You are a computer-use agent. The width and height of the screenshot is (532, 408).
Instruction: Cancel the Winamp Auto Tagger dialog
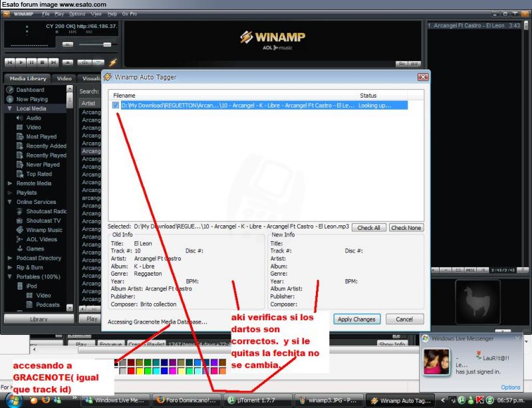point(404,319)
